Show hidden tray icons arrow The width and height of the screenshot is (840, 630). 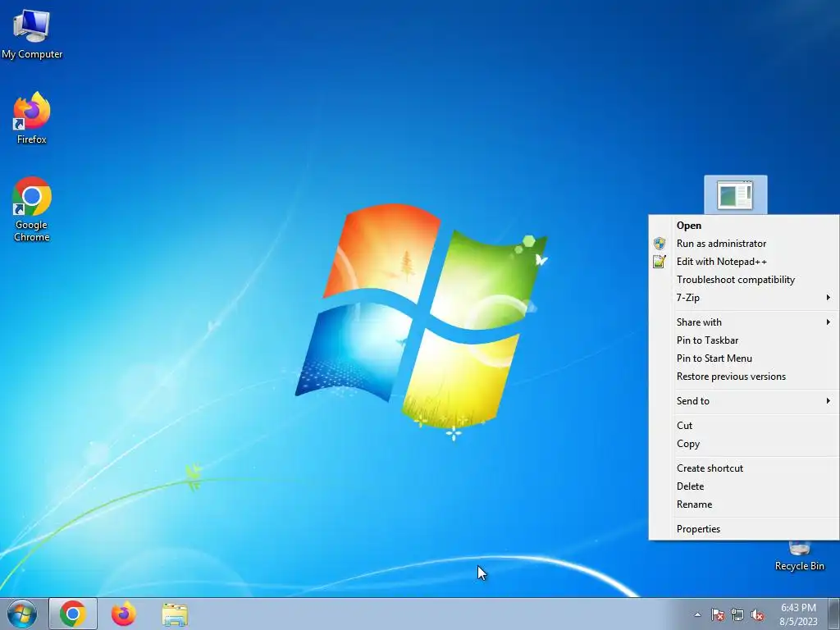point(697,614)
